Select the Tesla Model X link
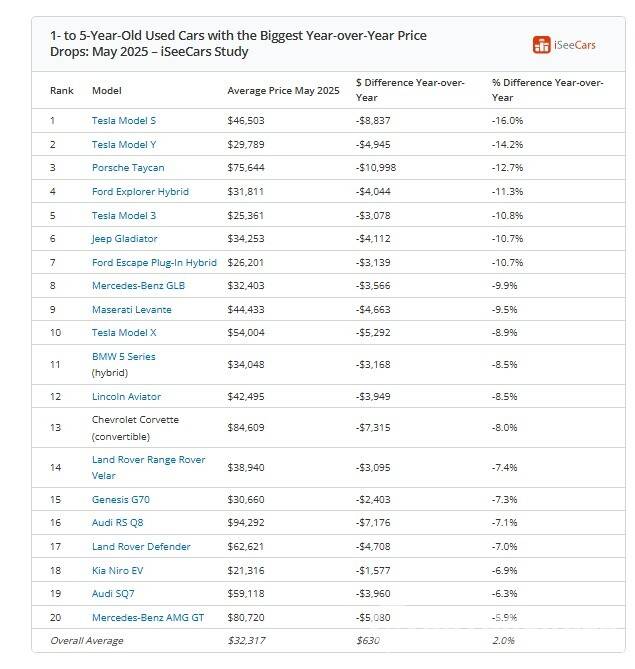635x669 pixels. (124, 333)
